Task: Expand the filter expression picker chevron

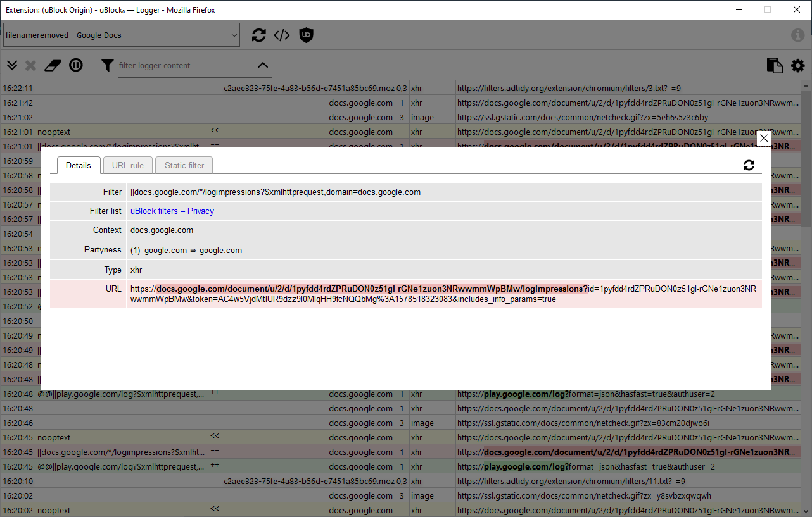Action: pyautogui.click(x=262, y=65)
